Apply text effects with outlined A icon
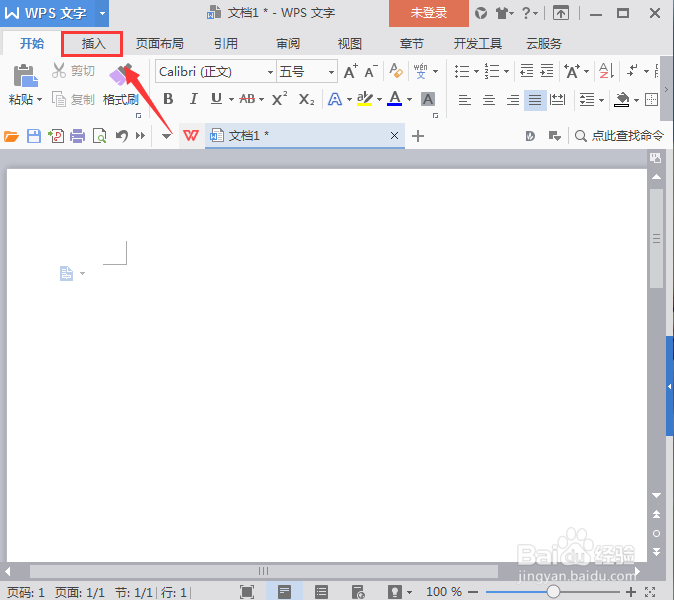Image resolution: width=674 pixels, height=600 pixels. coord(335,99)
